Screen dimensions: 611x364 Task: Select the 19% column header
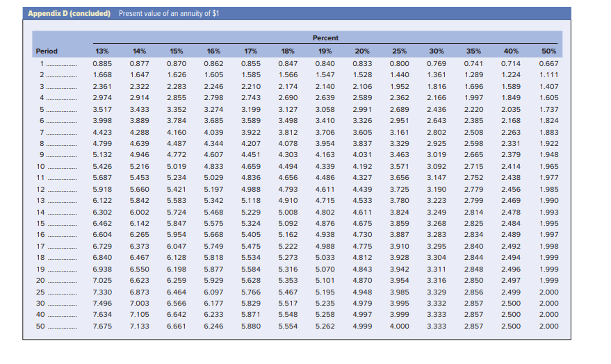coord(325,51)
